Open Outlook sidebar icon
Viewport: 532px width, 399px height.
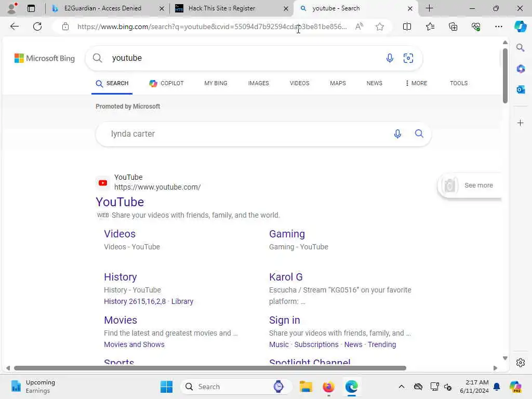pyautogui.click(x=521, y=89)
